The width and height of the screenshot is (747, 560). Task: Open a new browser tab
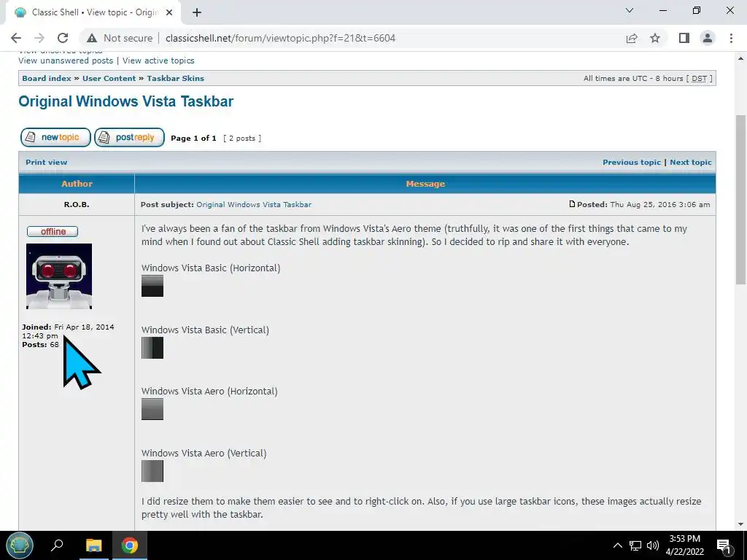click(x=197, y=12)
